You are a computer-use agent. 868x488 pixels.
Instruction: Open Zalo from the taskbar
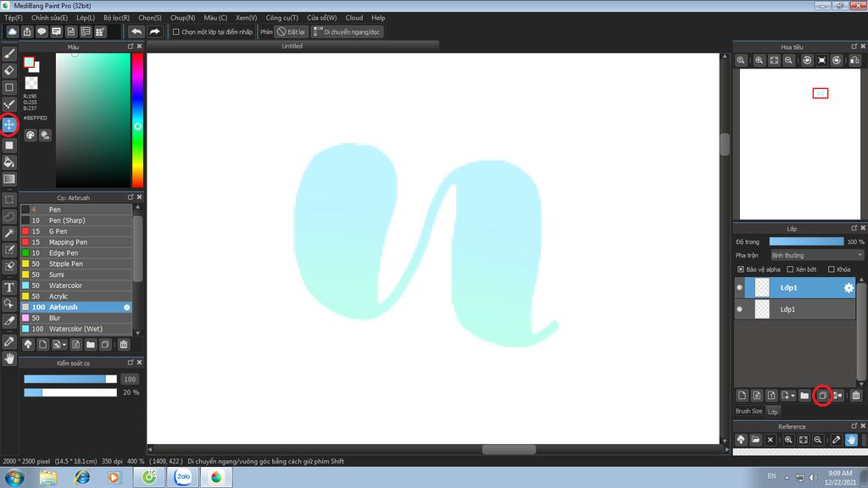tap(183, 477)
